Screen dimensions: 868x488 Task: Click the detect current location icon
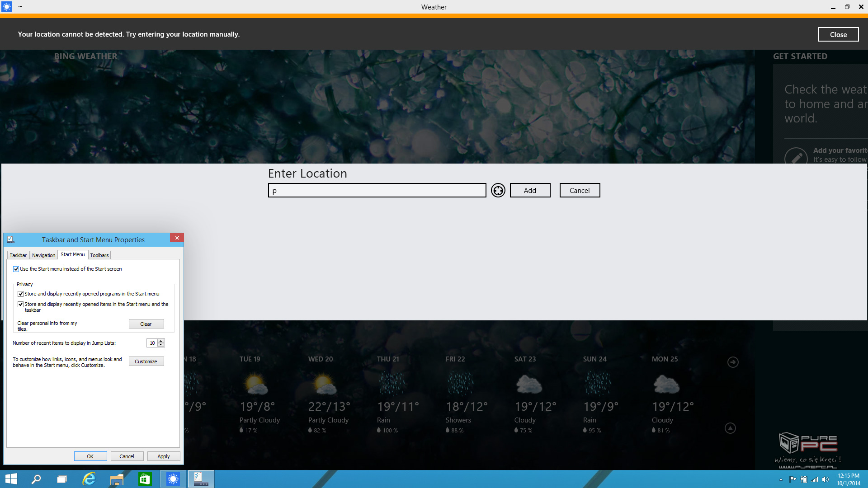pyautogui.click(x=498, y=190)
